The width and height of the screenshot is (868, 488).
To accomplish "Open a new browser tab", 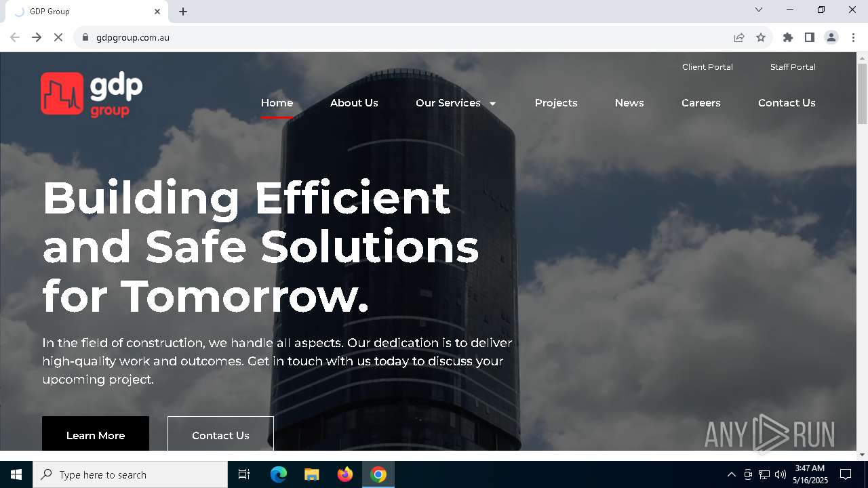I will [183, 12].
